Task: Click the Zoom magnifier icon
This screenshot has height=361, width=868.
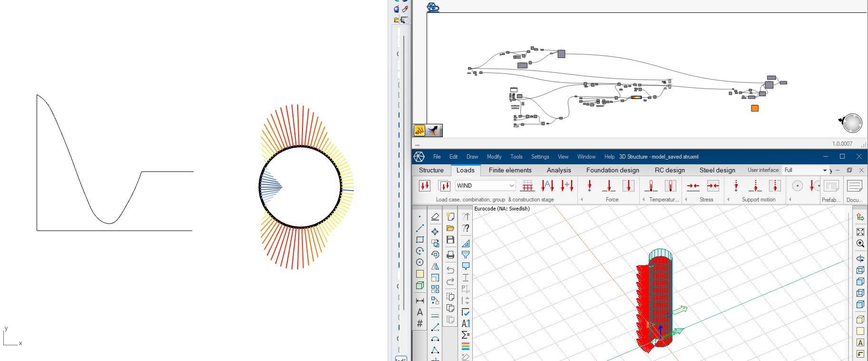Action: [860, 243]
